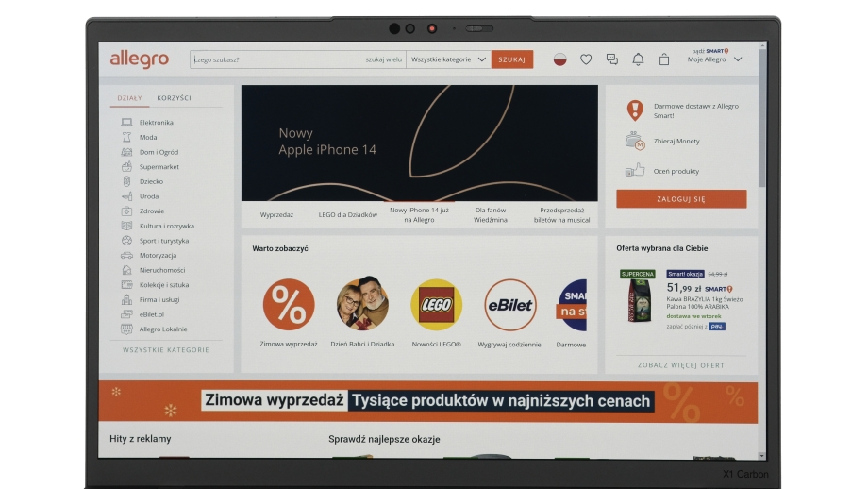Viewport: 868px width, 489px height.
Task: Open favorites heart icon
Action: click(586, 59)
